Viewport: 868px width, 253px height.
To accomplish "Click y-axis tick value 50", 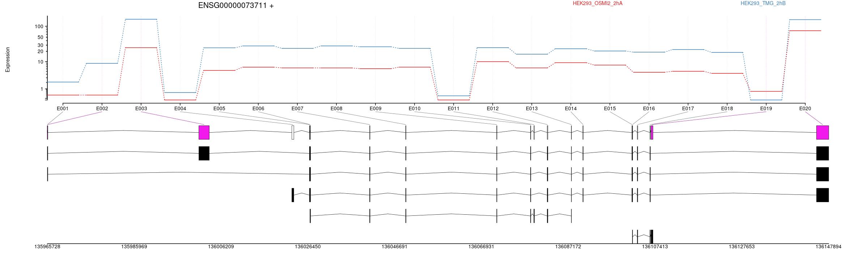I will pyautogui.click(x=41, y=38).
